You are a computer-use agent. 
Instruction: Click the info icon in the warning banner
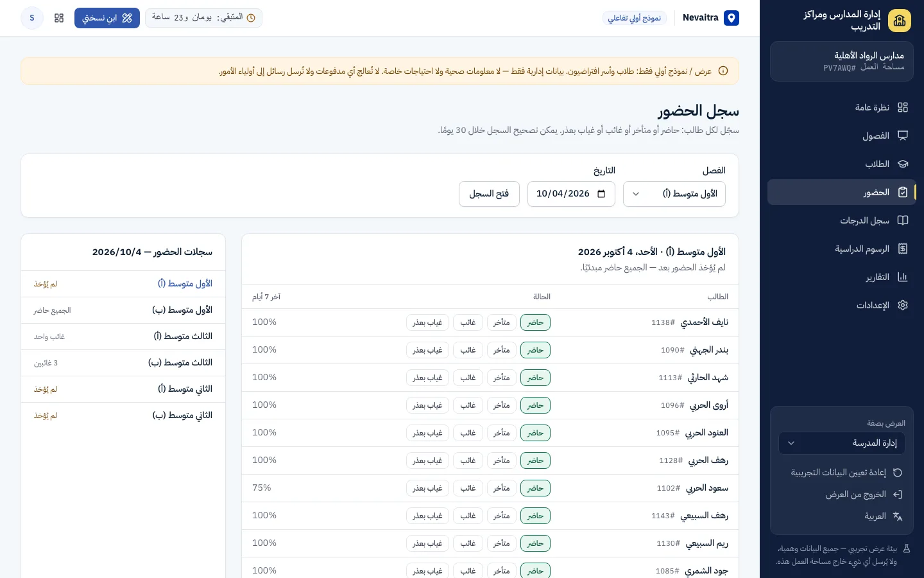[723, 71]
